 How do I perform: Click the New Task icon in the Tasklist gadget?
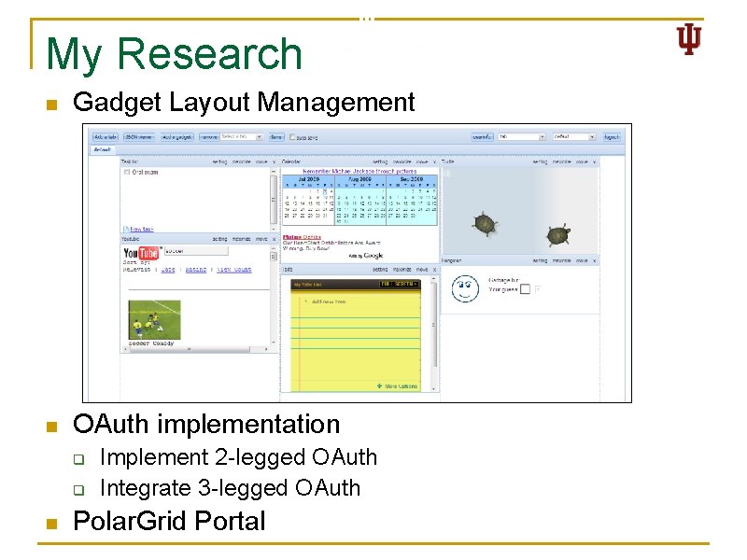click(126, 230)
